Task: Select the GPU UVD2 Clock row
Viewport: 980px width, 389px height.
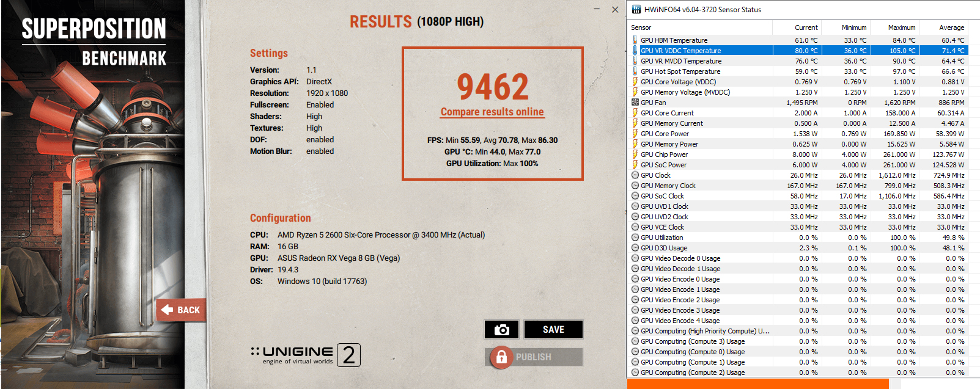Action: pyautogui.click(x=798, y=216)
